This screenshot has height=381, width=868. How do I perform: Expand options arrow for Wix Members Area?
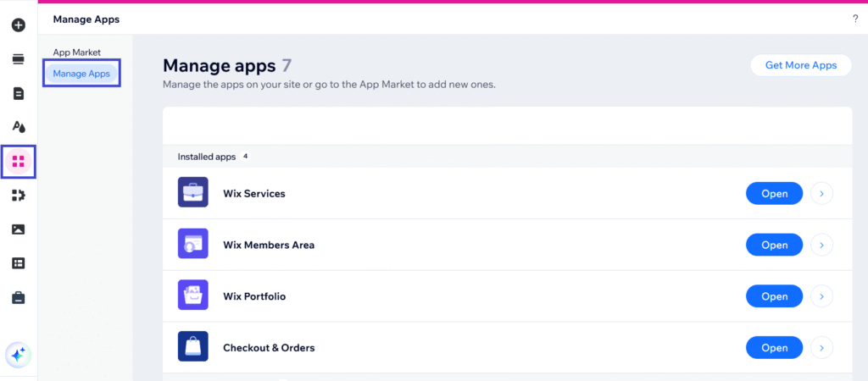click(x=821, y=245)
